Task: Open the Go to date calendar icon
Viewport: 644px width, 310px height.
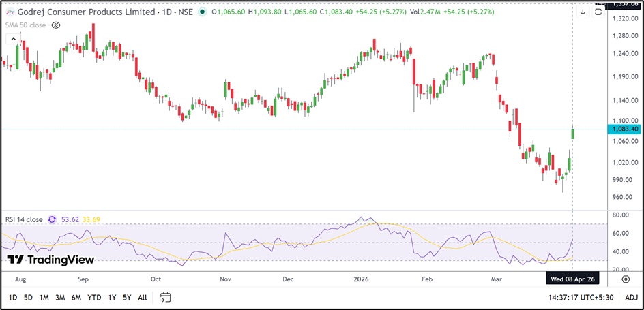Action: coord(165,297)
